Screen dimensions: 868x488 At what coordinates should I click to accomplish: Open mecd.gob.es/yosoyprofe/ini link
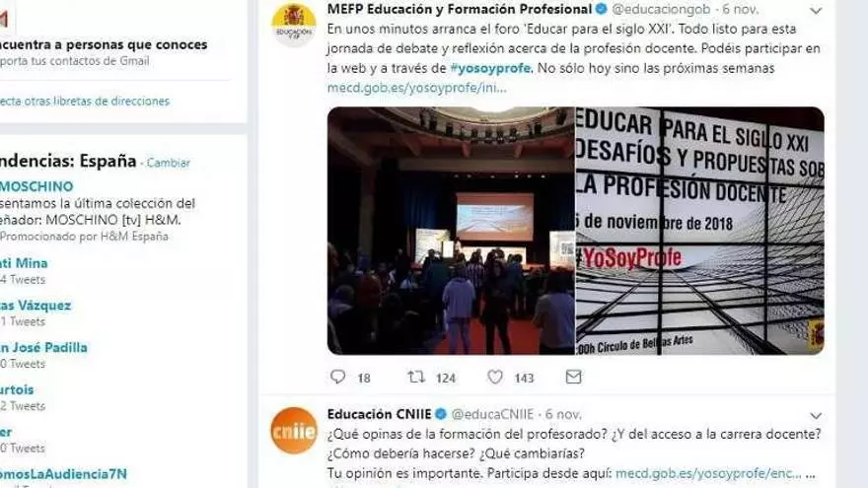[x=416, y=88]
